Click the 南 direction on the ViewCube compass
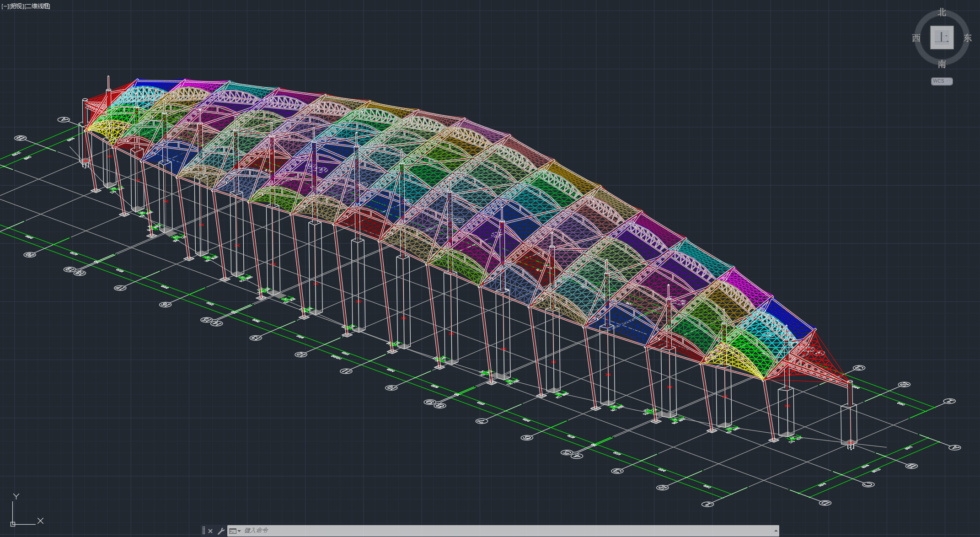The height and width of the screenshot is (537, 980). pos(942,64)
